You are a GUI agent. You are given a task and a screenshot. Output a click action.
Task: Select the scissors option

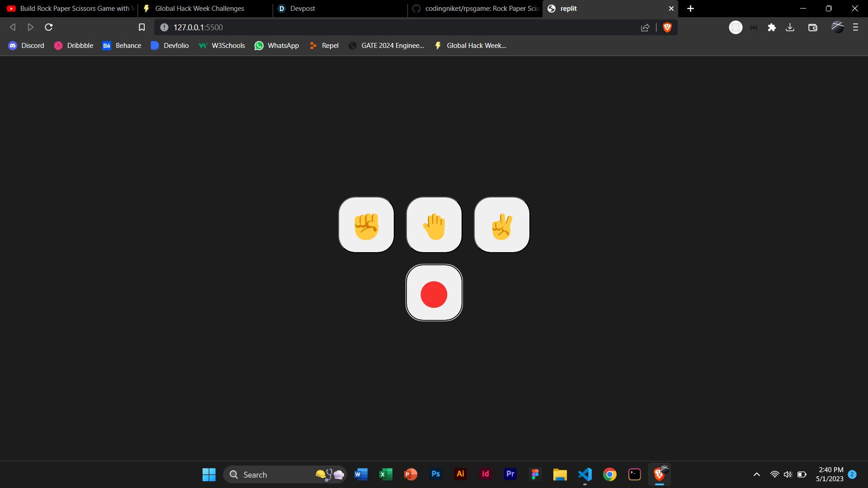tap(502, 225)
